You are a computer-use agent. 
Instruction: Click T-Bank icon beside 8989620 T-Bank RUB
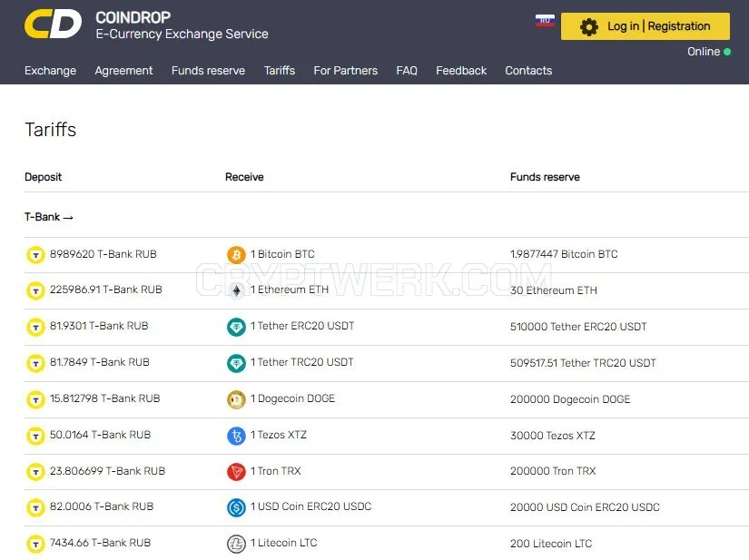(x=35, y=254)
